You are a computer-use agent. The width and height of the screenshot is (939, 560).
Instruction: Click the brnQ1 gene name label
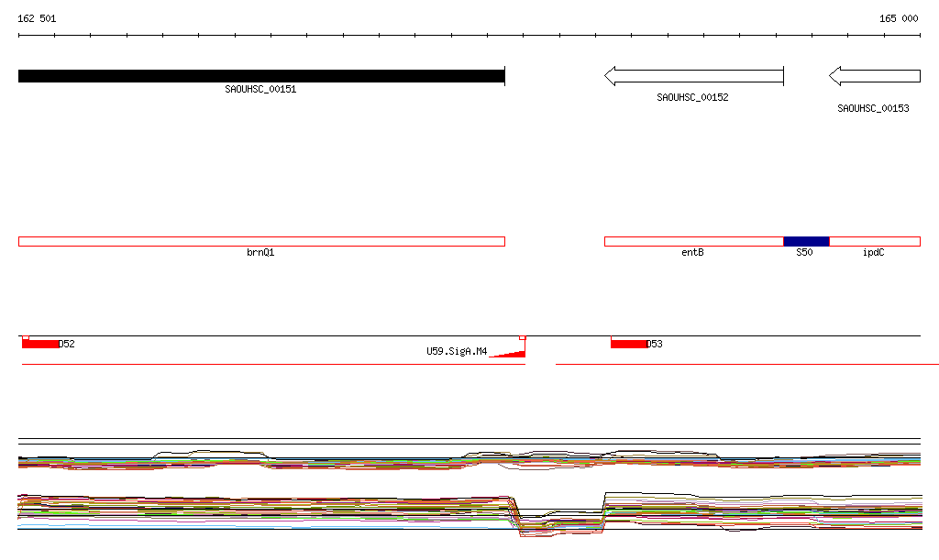(x=260, y=252)
